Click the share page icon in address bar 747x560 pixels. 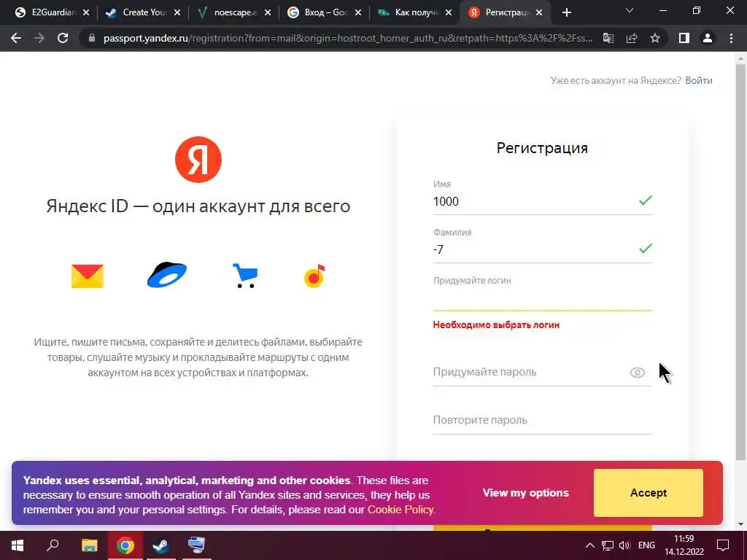pyautogui.click(x=632, y=38)
